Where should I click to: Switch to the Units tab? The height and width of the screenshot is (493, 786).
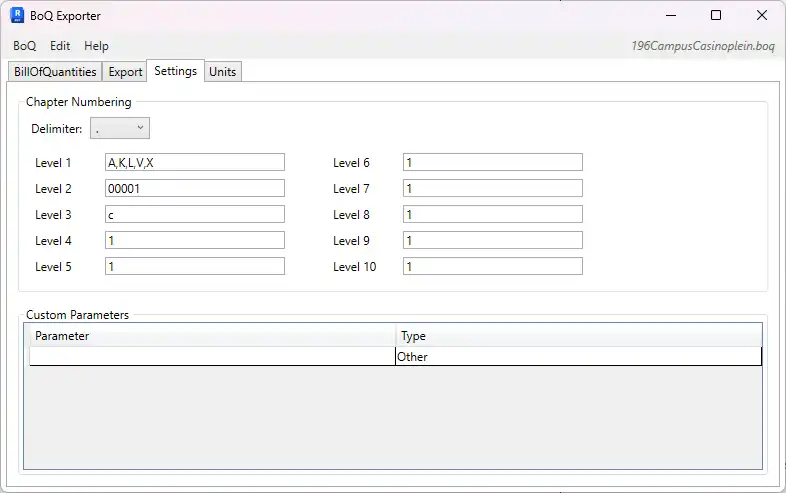coord(222,72)
